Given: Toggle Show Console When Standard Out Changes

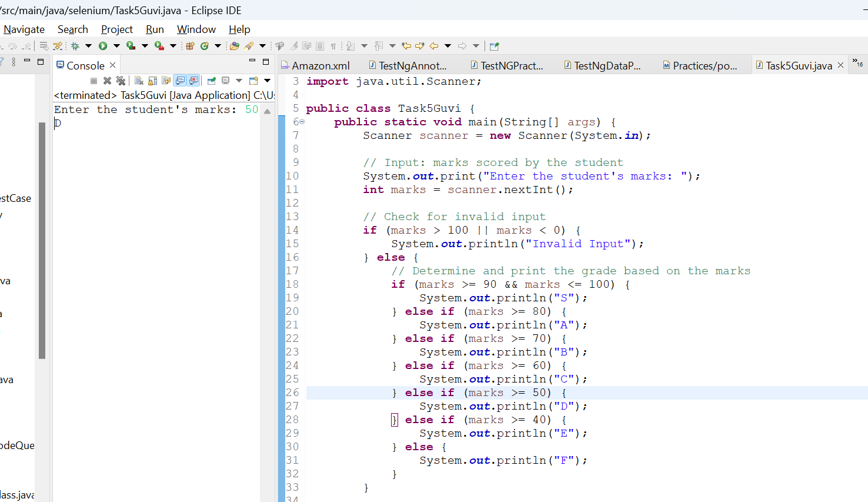Looking at the screenshot, I should pos(179,81).
